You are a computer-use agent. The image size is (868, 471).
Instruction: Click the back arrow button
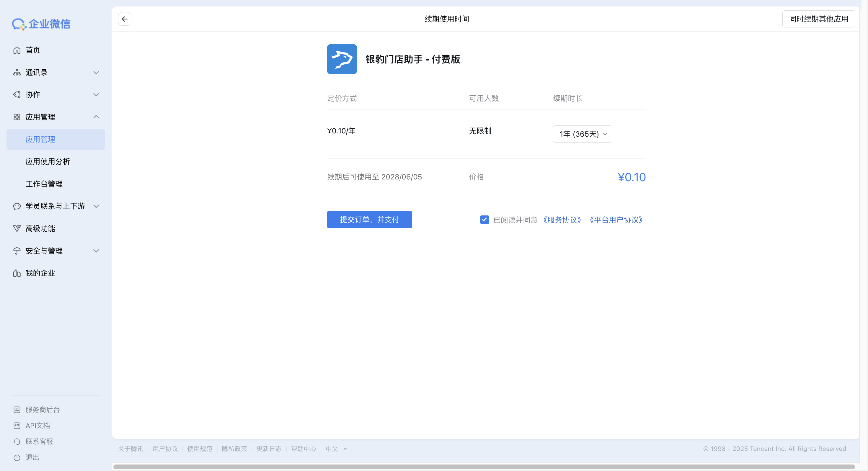pyautogui.click(x=125, y=19)
